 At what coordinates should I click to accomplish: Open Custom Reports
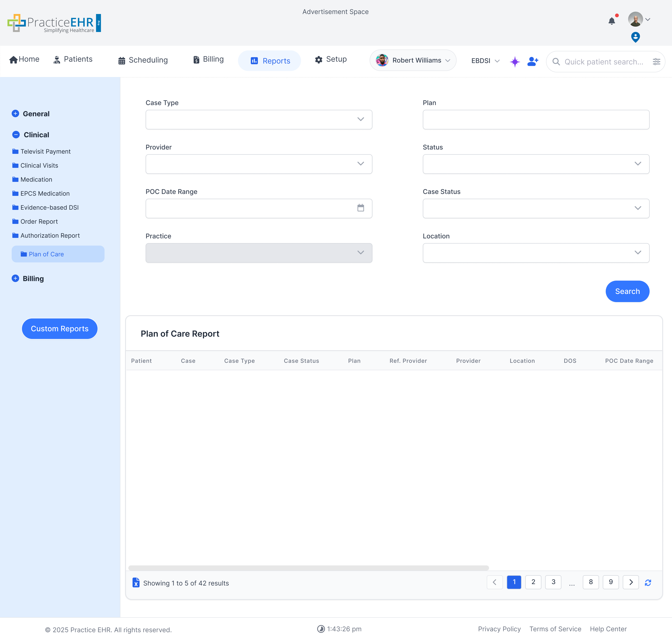point(59,328)
